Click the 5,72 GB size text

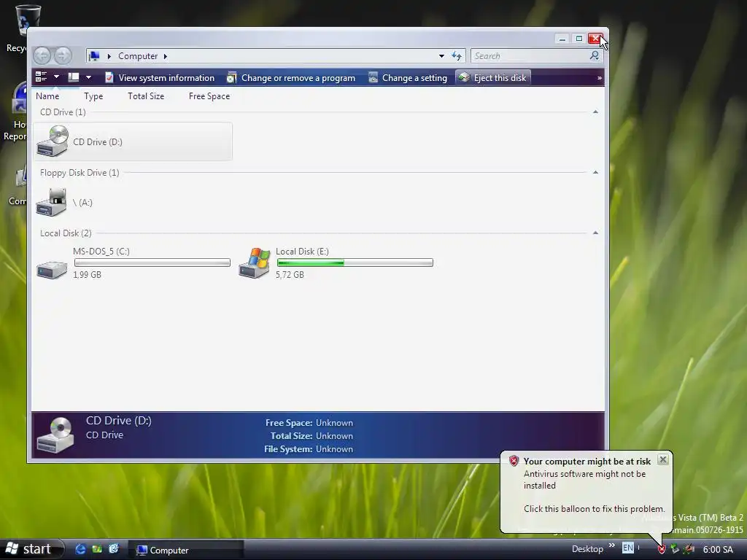[x=290, y=275]
